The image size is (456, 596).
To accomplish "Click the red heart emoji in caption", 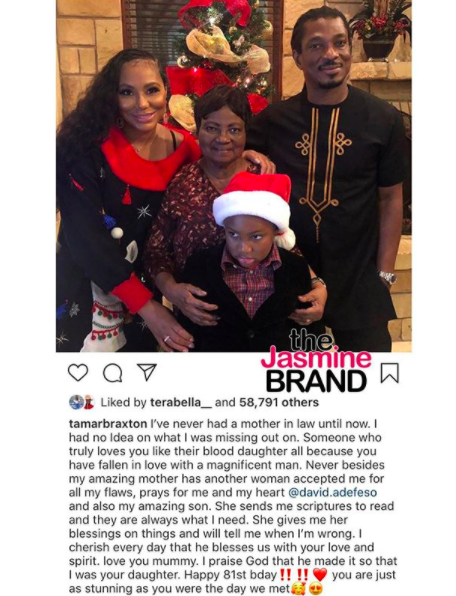I will click(x=320, y=575).
